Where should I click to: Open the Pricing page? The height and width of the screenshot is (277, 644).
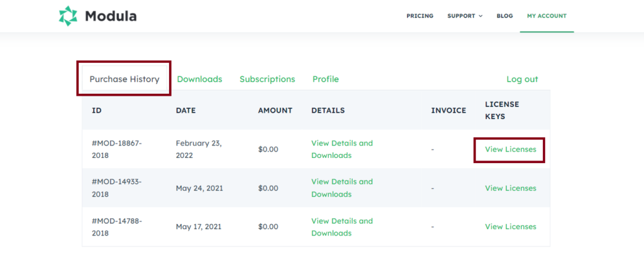419,16
